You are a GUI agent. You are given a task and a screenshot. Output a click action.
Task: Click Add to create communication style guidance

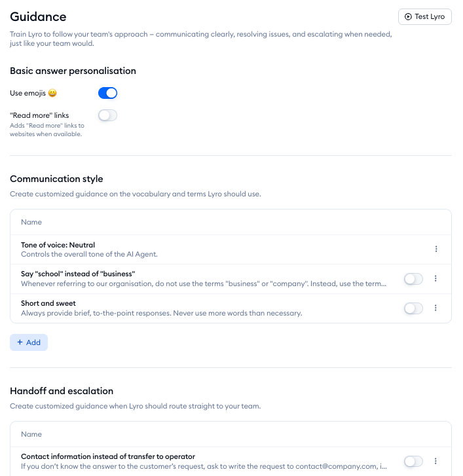pyautogui.click(x=29, y=342)
